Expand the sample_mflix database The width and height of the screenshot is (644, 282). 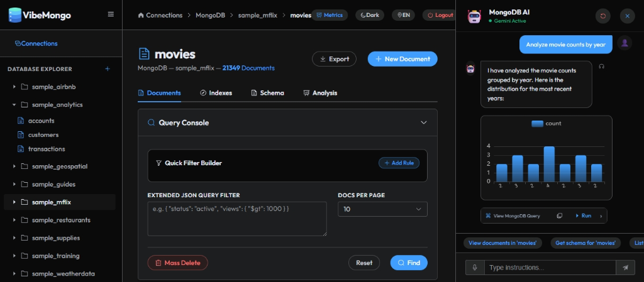click(14, 202)
